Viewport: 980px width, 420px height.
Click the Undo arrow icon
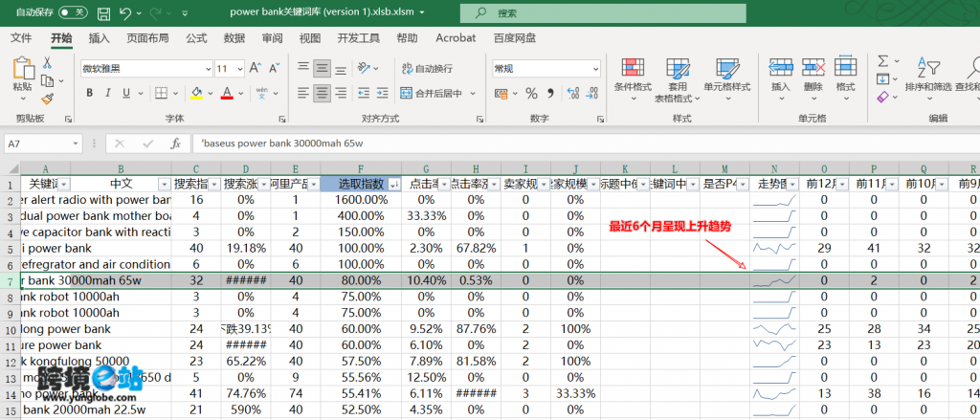click(125, 12)
